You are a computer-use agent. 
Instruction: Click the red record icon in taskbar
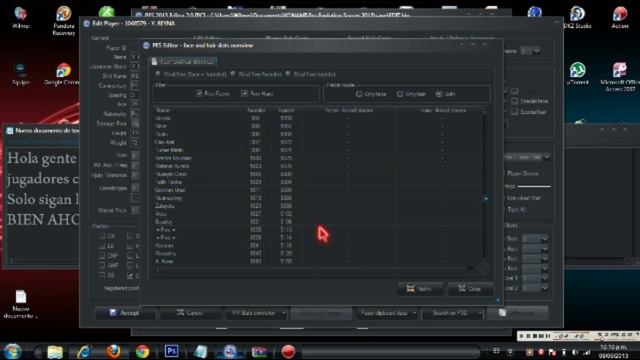288,351
